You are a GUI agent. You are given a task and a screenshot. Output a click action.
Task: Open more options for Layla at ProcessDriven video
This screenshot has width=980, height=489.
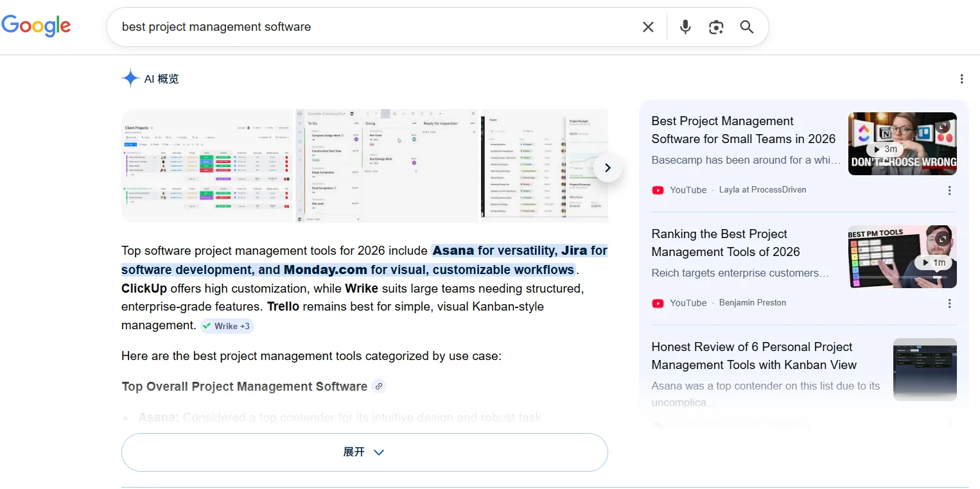[x=949, y=191]
